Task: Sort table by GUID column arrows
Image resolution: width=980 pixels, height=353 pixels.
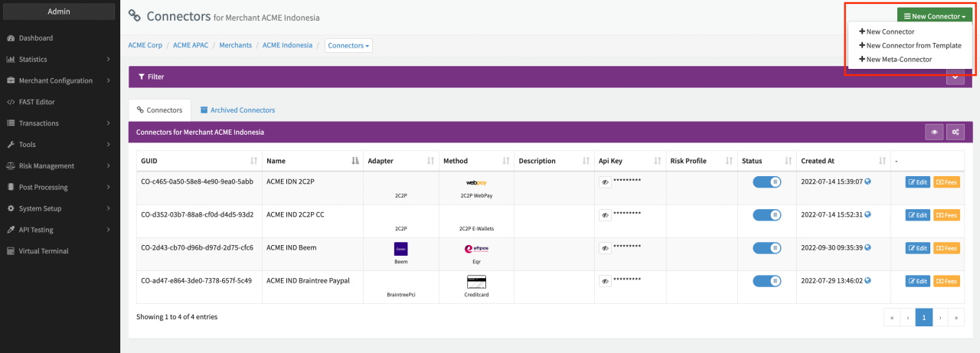Action: pyautogui.click(x=253, y=161)
